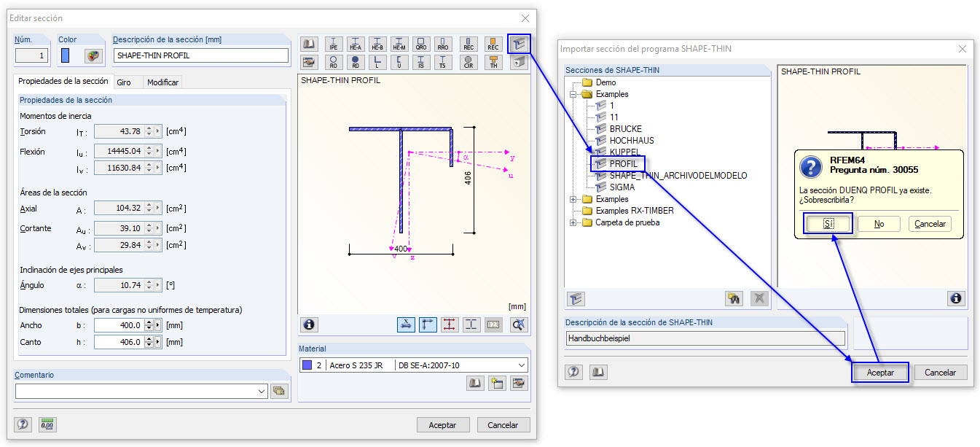Click the SHAPE-THIN import icon
Image resolution: width=980 pixels, height=447 pixels.
pyautogui.click(x=518, y=44)
